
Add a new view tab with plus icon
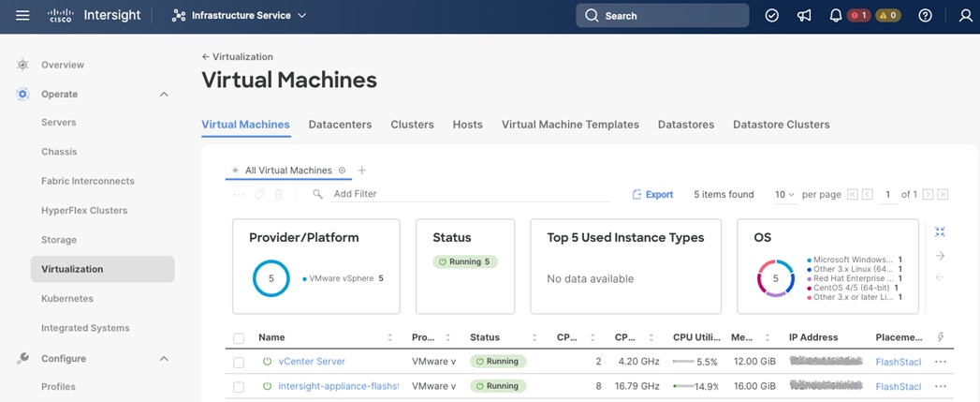click(x=362, y=171)
